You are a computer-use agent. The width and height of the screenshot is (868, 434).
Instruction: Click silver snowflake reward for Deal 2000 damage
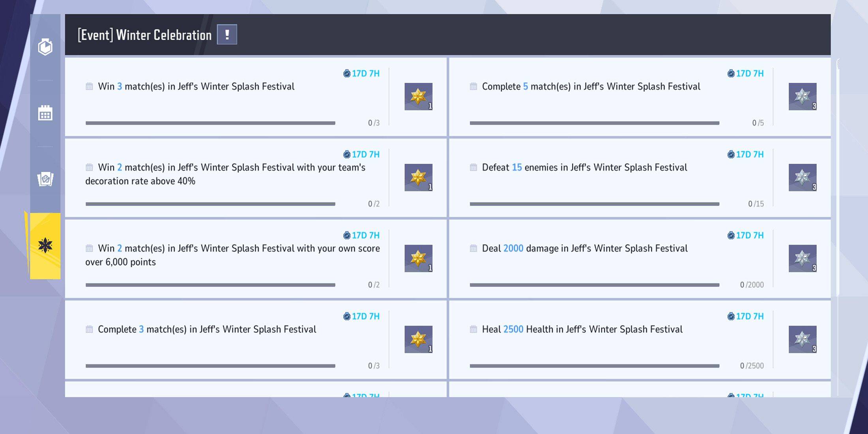[802, 258]
